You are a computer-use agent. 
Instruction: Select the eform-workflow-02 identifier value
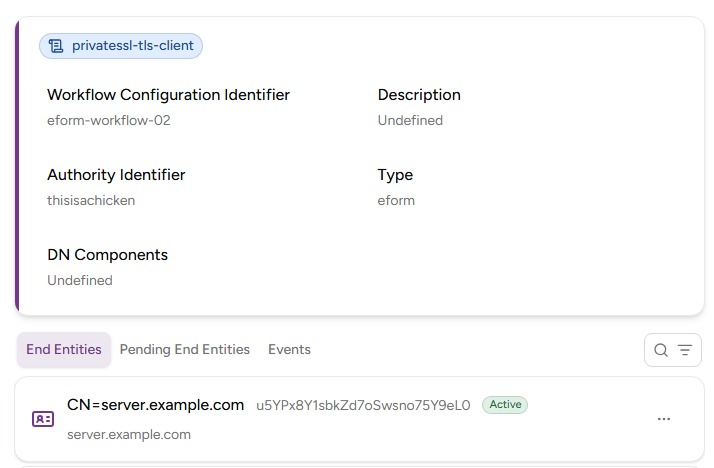pos(116,121)
